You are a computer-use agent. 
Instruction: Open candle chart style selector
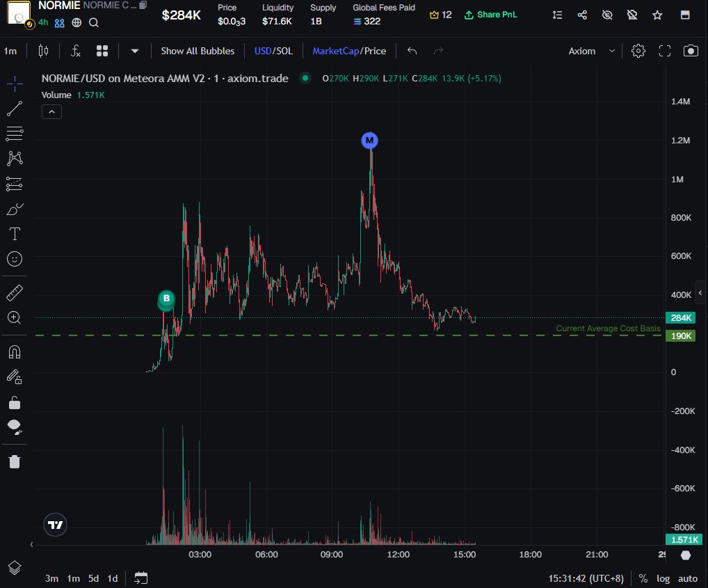click(43, 51)
